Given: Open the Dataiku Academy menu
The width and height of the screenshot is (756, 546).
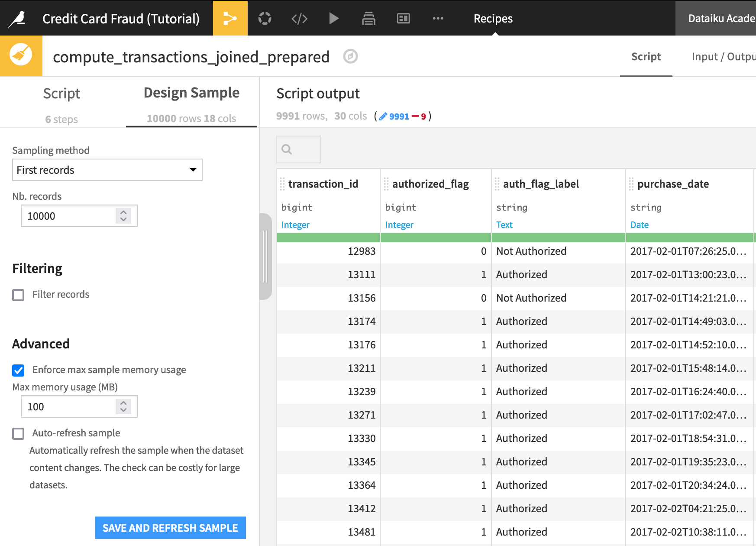Looking at the screenshot, I should click(x=716, y=18).
